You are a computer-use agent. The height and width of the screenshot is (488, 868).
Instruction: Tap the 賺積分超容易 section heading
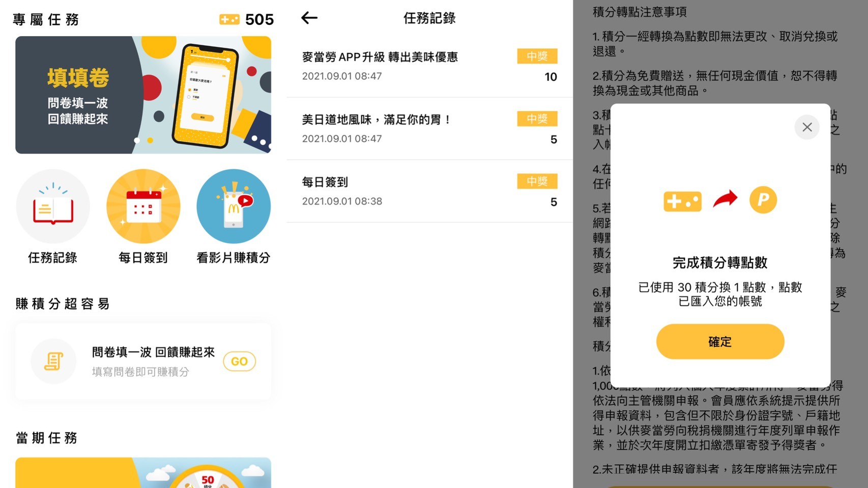coord(63,304)
